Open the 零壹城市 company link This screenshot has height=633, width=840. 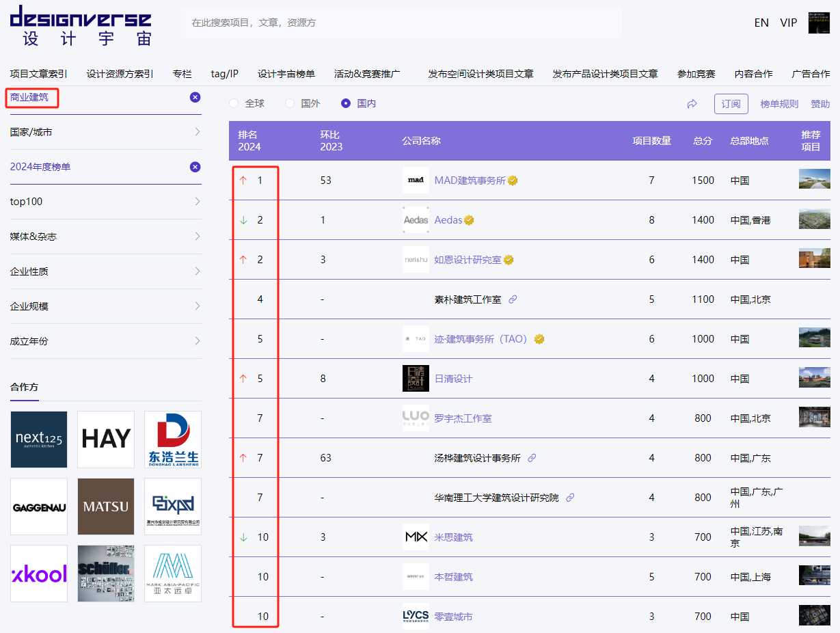[453, 617]
